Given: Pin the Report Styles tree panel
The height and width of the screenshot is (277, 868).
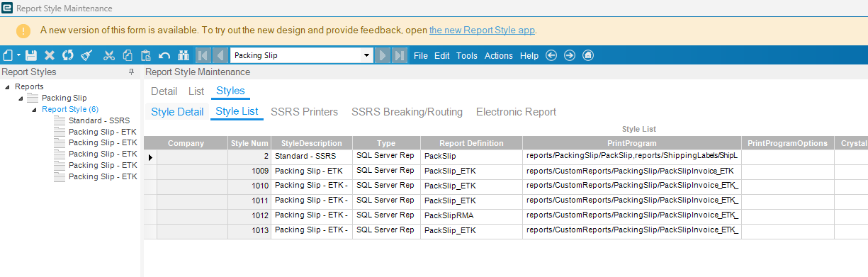Looking at the screenshot, I should coord(131,72).
